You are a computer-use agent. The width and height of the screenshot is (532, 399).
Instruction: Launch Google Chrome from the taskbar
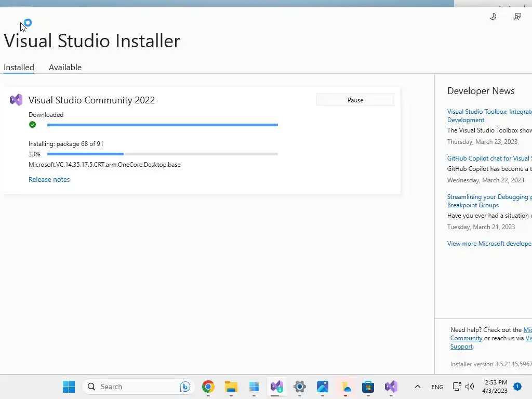(208, 387)
